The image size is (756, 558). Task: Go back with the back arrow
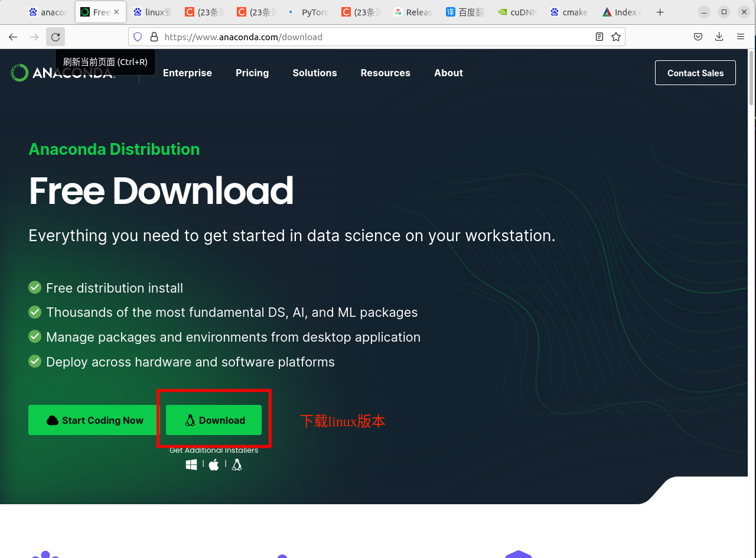(13, 37)
